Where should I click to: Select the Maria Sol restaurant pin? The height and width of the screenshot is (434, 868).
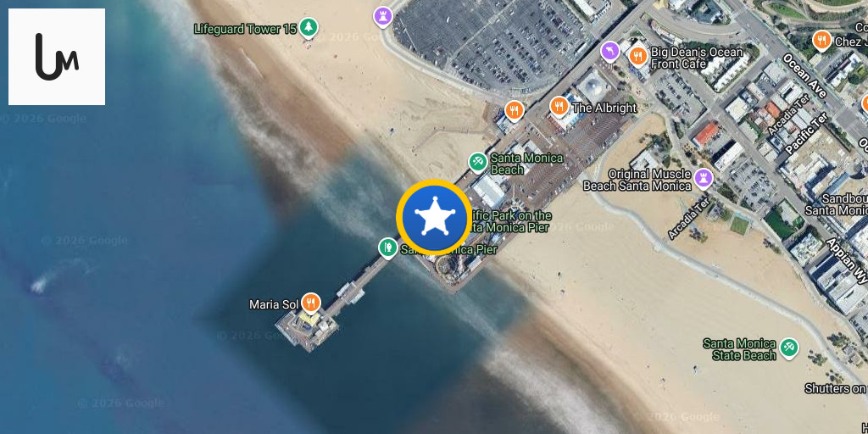click(x=311, y=303)
